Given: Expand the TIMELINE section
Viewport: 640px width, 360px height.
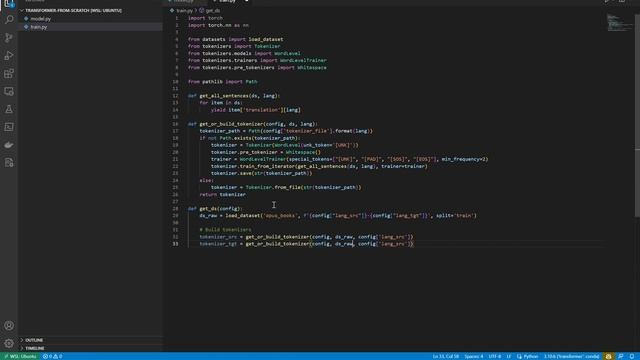Looking at the screenshot, I should 35,348.
